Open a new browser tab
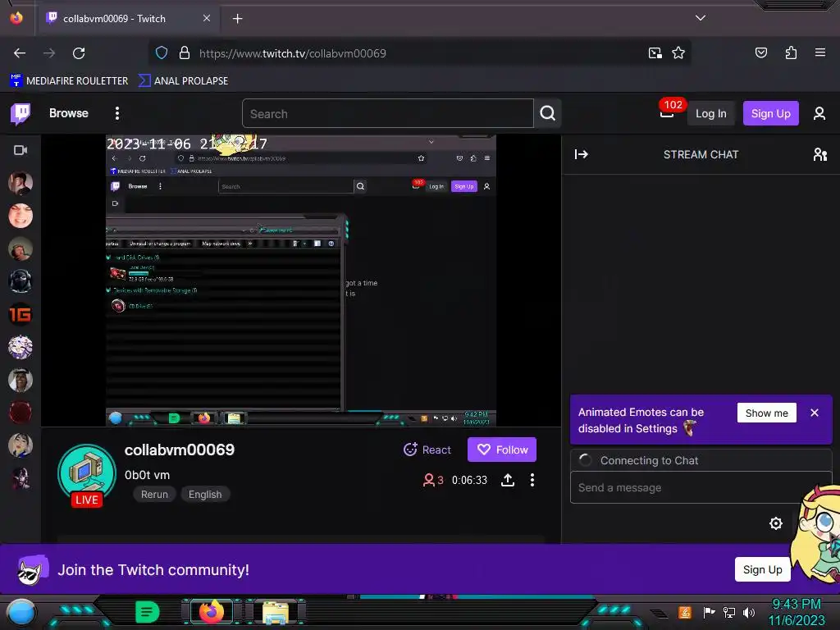This screenshot has height=630, width=840. click(237, 19)
